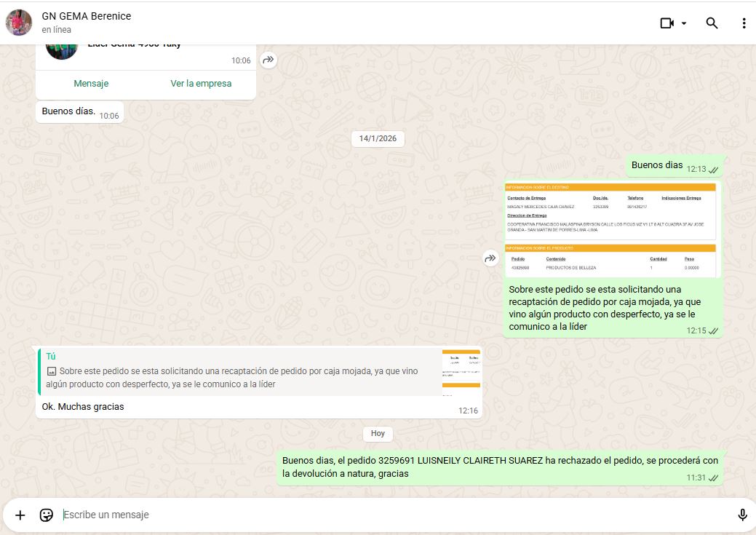Forward the shared contact card at 10:06
756x535 pixels.
coord(268,60)
